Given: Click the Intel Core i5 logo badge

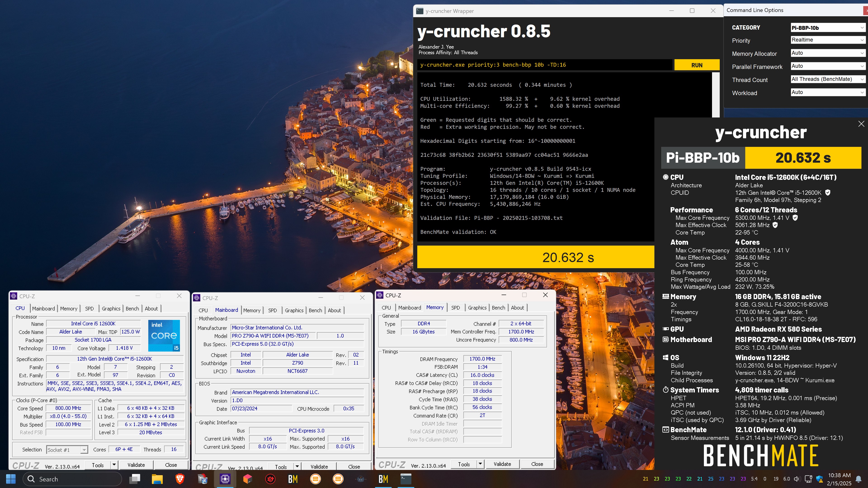Looking at the screenshot, I should tap(164, 335).
